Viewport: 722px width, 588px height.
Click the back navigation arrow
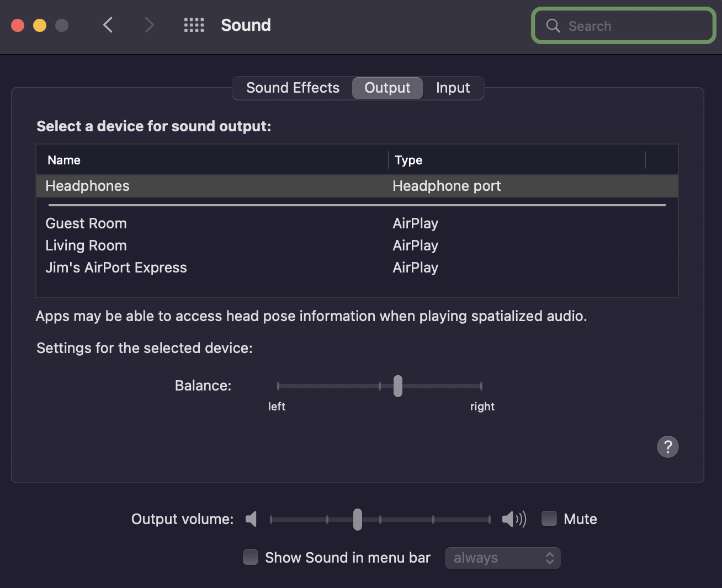click(108, 25)
